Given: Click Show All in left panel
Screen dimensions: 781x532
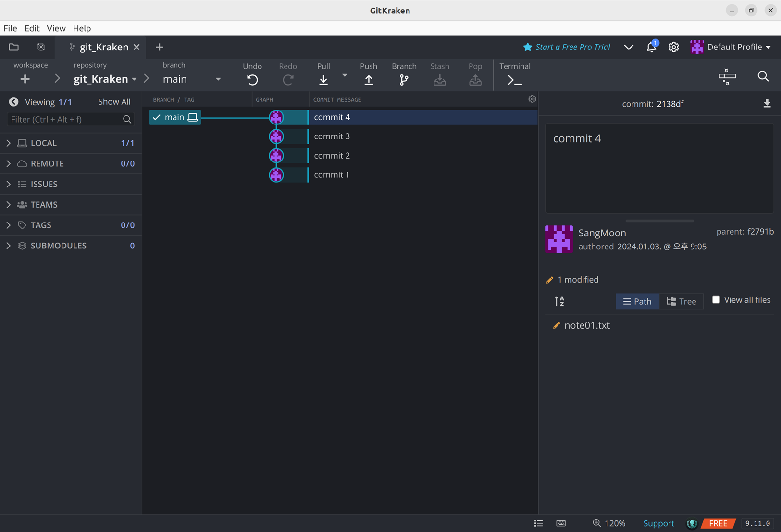Looking at the screenshot, I should point(114,102).
